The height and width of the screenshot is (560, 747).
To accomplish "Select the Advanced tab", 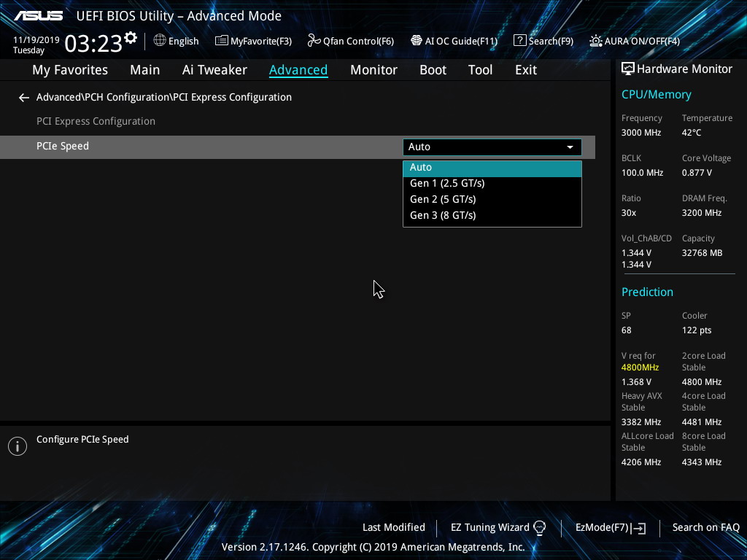I will click(298, 70).
